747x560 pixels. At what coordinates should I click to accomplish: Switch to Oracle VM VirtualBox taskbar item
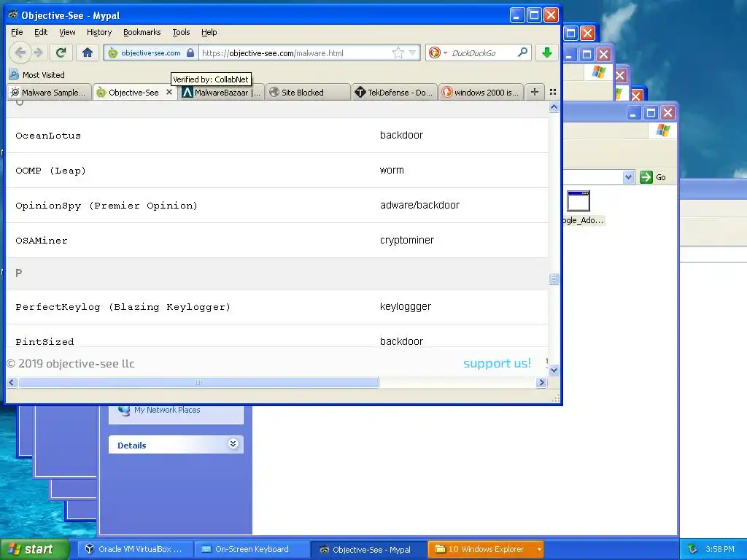pos(135,549)
